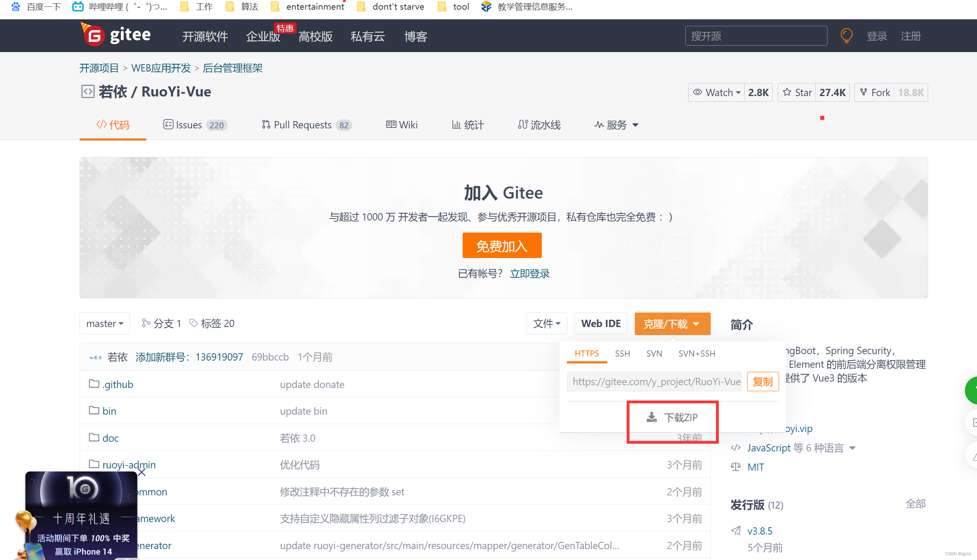Select the SSH clone tab
This screenshot has width=977, height=560.
[x=622, y=353]
